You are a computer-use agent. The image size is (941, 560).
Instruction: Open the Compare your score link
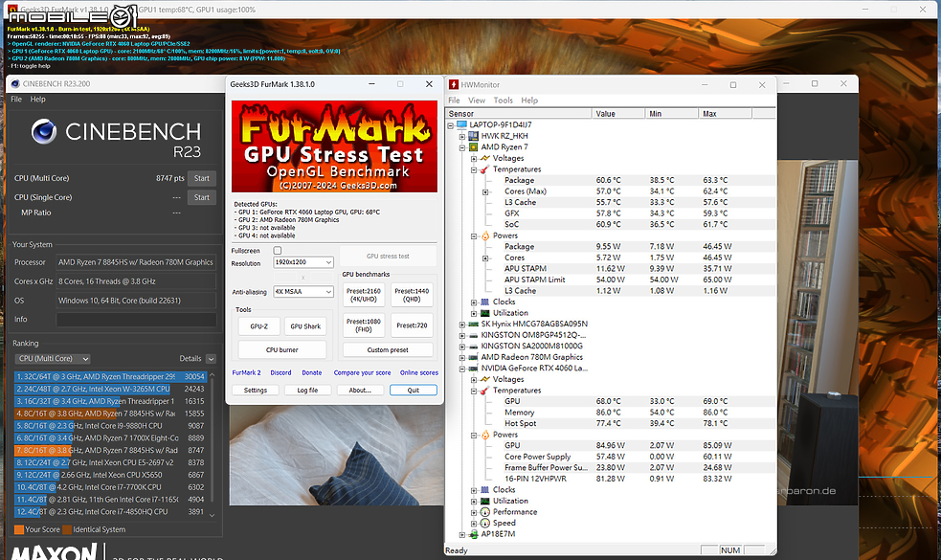pyautogui.click(x=362, y=372)
